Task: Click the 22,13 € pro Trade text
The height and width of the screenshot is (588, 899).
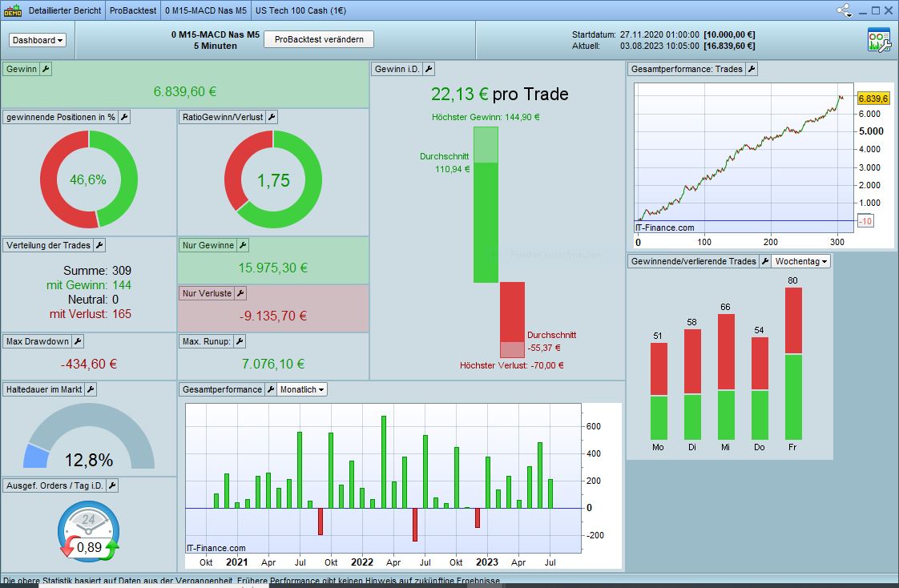Action: coord(499,94)
